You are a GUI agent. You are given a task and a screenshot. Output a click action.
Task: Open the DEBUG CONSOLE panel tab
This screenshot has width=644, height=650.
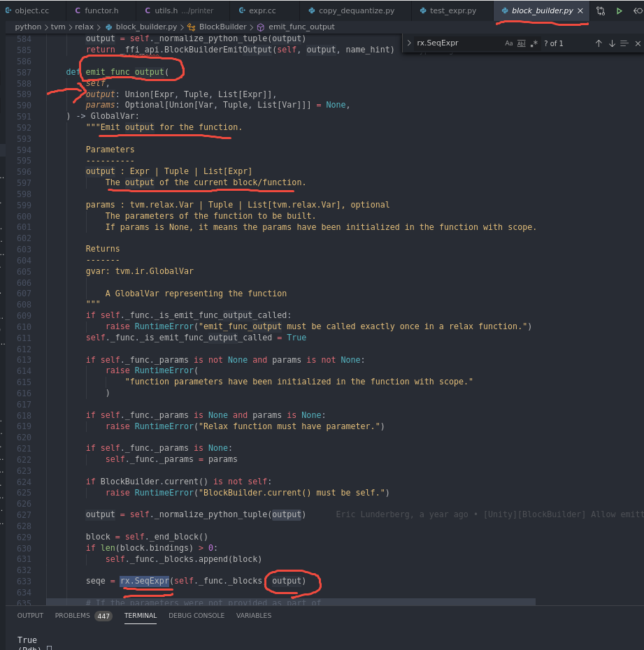[196, 616]
